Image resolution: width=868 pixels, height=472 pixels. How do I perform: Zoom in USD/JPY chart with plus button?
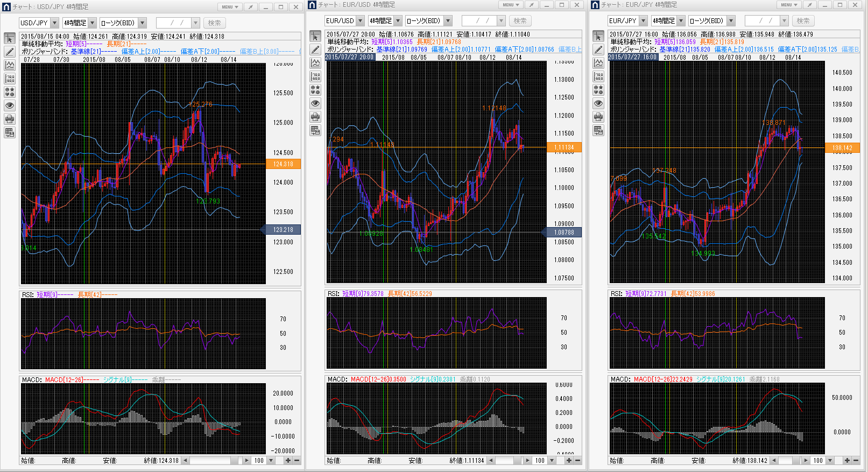coord(288,461)
